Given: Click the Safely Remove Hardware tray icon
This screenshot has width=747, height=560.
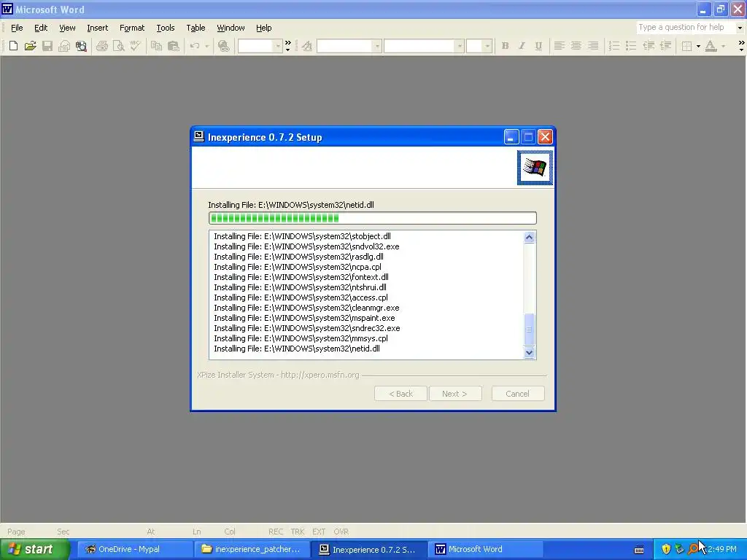Looking at the screenshot, I should pyautogui.click(x=679, y=549).
